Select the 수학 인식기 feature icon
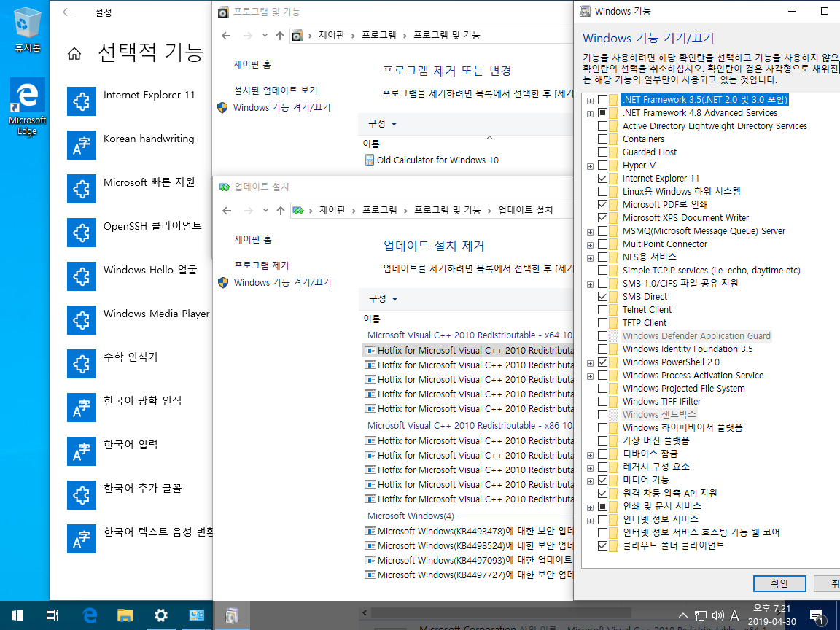 (82, 364)
